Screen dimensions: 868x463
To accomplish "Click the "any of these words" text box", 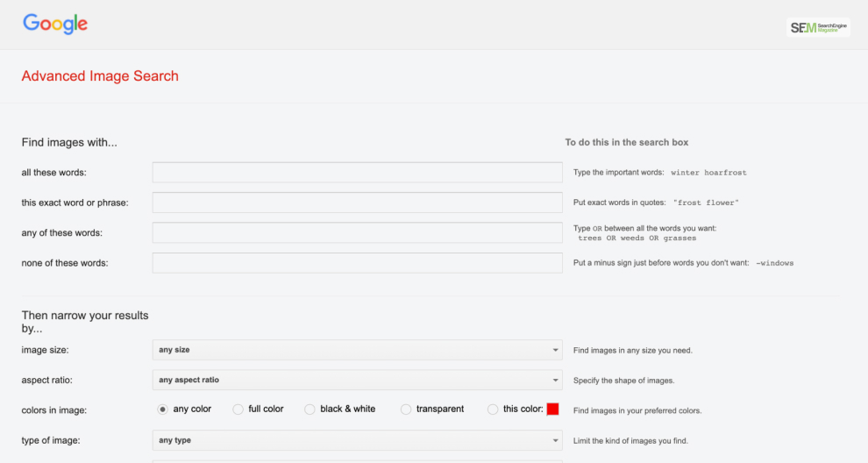I will point(358,232).
